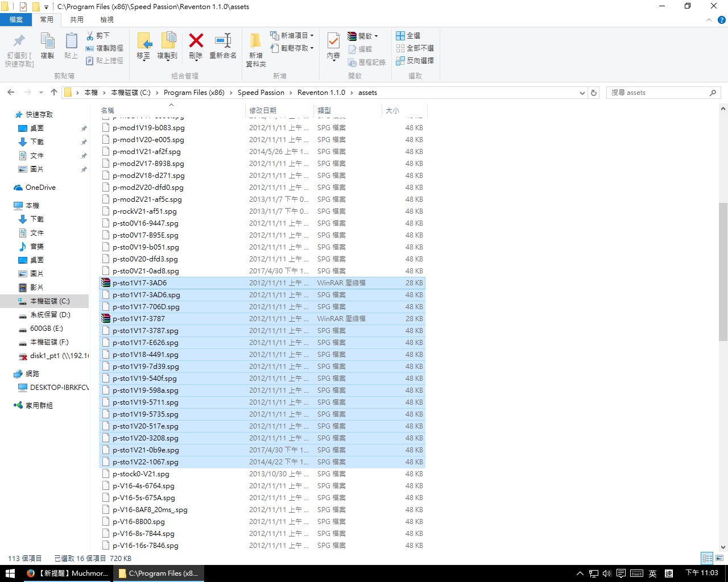This screenshot has height=582, width=728.
Task: Expand the address bar history dropdown
Action: (x=582, y=93)
